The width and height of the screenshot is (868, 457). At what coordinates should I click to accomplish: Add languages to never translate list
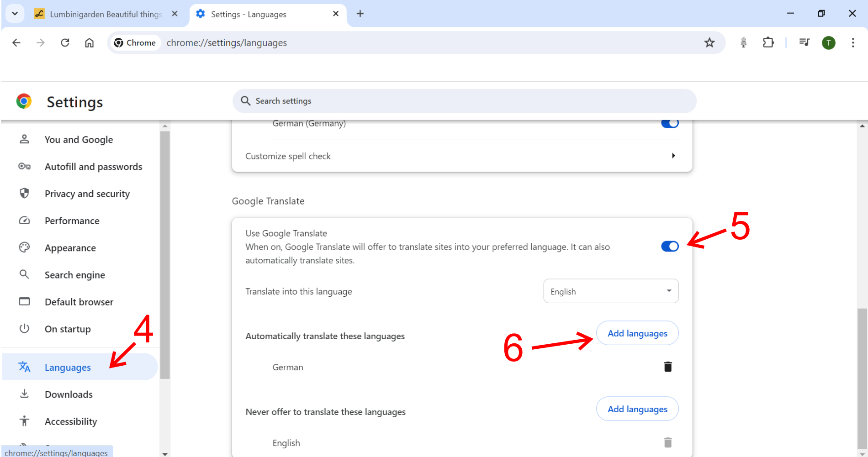637,409
